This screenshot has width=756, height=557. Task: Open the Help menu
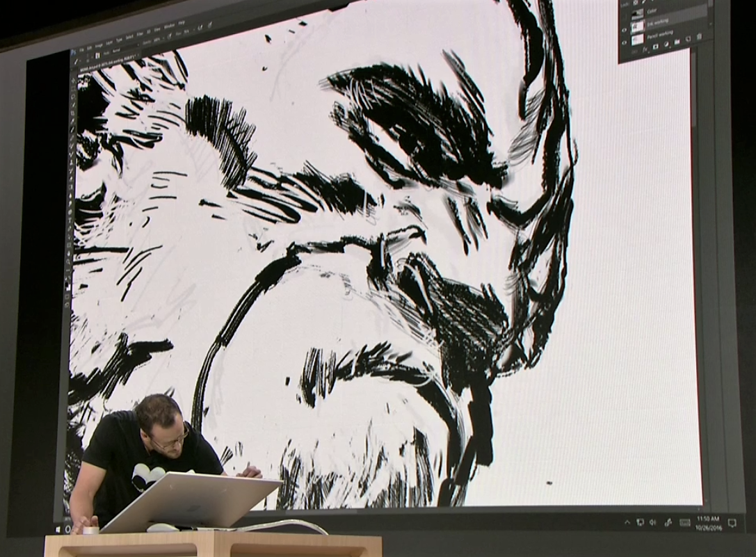point(182,23)
